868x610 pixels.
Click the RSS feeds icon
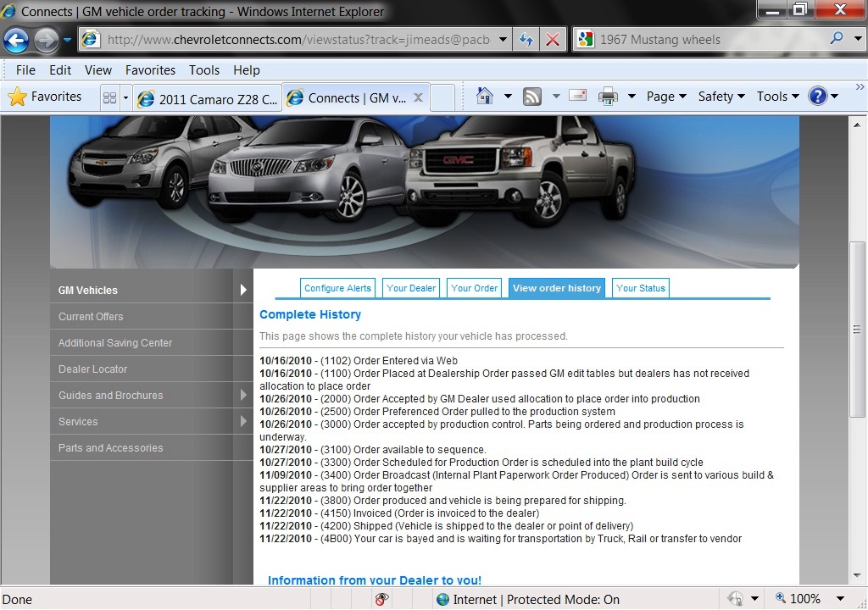click(x=532, y=97)
